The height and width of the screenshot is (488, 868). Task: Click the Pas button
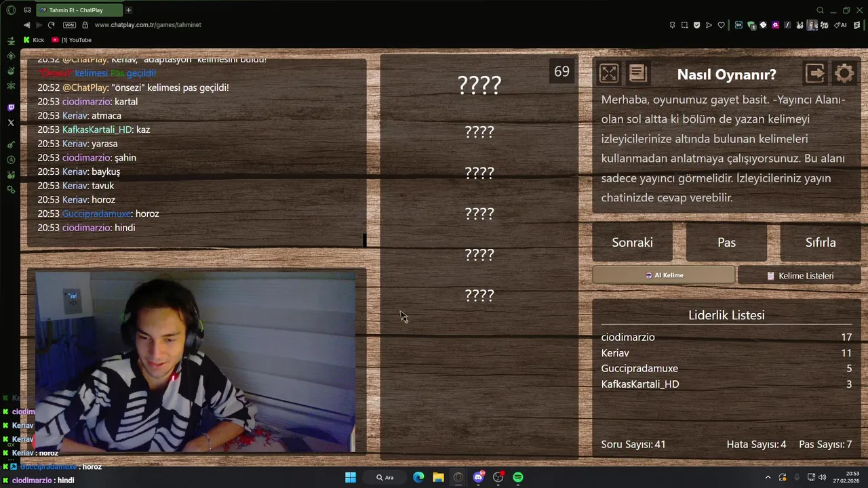point(726,242)
